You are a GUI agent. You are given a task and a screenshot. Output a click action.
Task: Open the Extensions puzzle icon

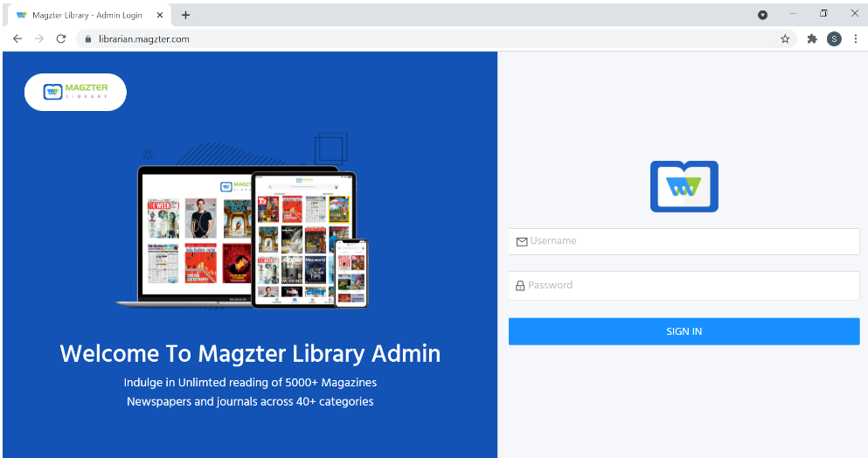tap(812, 38)
